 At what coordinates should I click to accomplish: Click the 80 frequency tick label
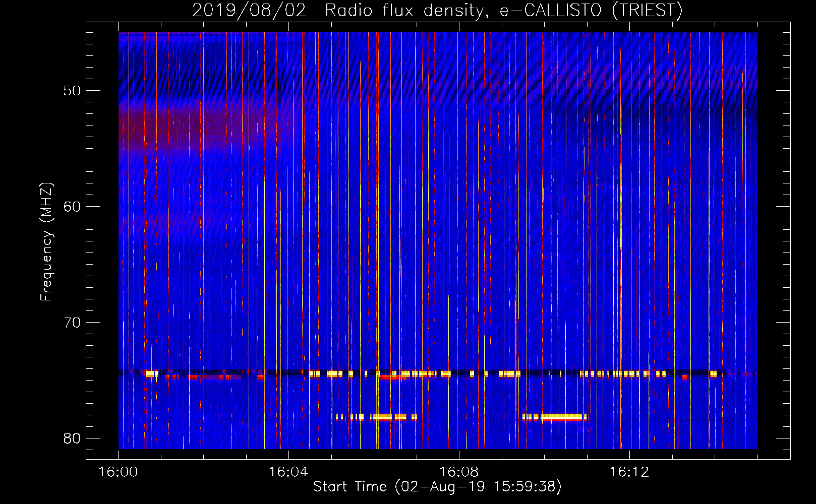pyautogui.click(x=72, y=438)
